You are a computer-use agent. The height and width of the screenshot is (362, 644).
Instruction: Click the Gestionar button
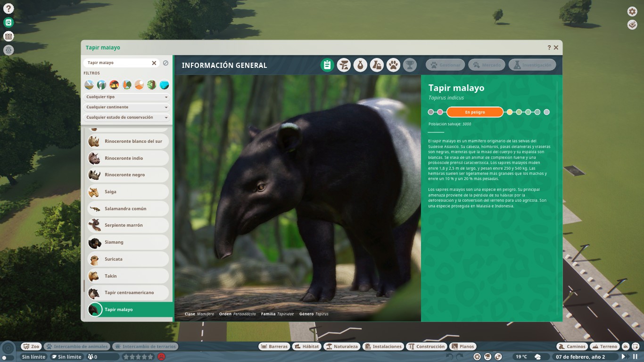click(446, 65)
